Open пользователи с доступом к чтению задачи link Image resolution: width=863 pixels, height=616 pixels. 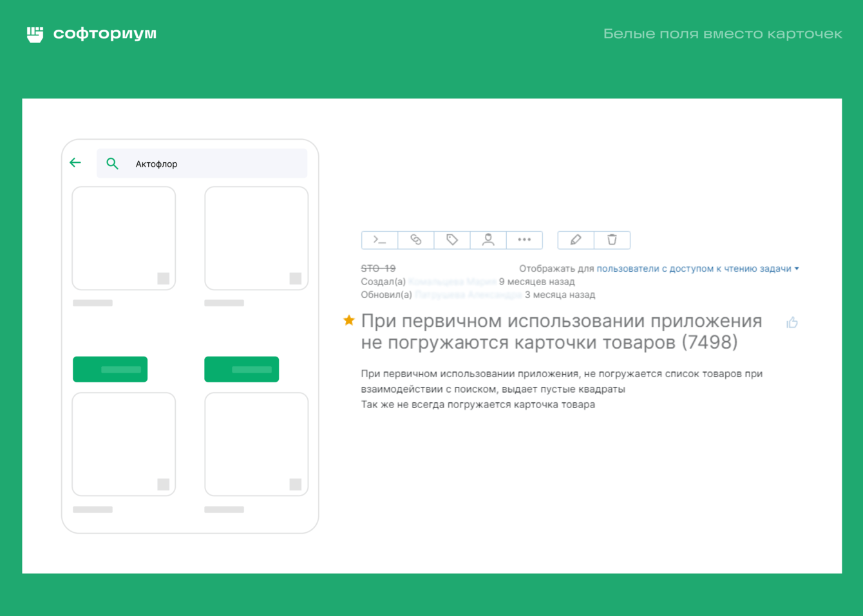click(x=694, y=268)
